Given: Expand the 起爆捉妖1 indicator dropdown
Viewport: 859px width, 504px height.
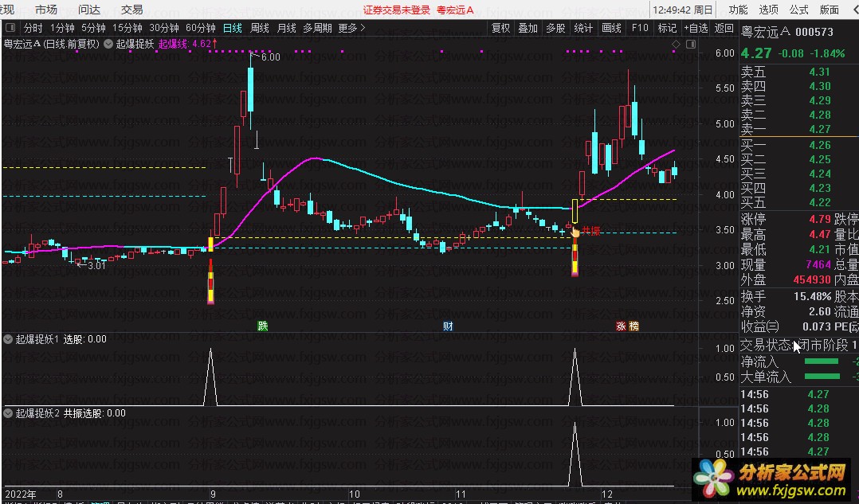Looking at the screenshot, I should point(8,339).
